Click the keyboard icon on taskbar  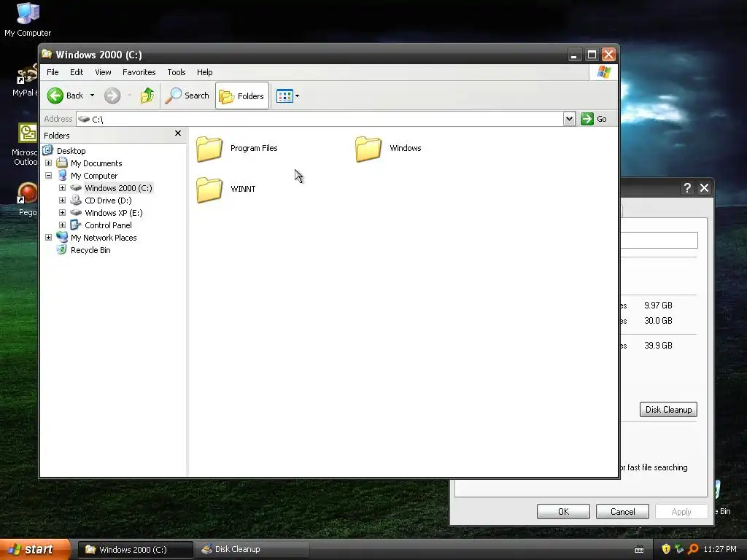click(x=639, y=550)
